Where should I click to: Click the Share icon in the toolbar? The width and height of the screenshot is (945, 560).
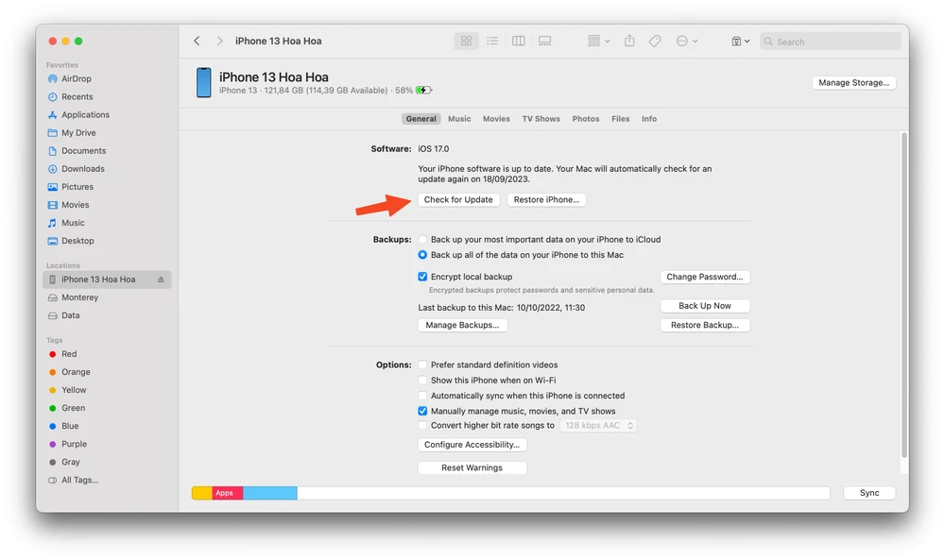click(x=628, y=41)
